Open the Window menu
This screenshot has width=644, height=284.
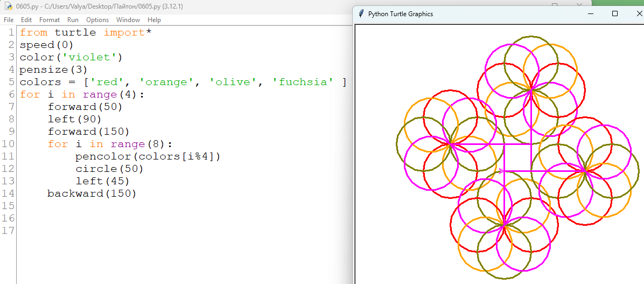pyautogui.click(x=128, y=20)
